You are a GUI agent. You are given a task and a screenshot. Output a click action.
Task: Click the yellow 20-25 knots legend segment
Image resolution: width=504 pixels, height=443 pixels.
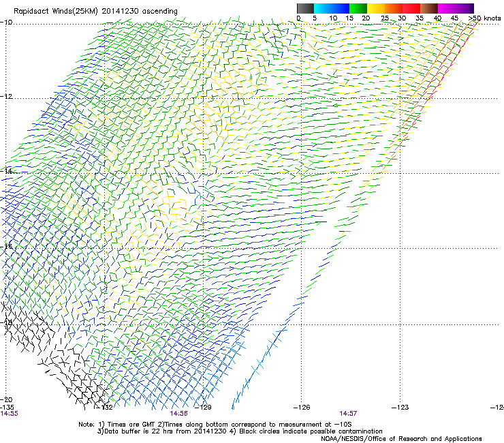[x=376, y=8]
